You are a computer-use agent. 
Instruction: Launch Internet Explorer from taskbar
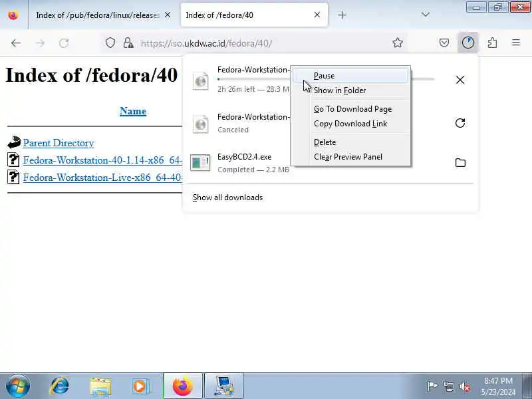coord(60,386)
